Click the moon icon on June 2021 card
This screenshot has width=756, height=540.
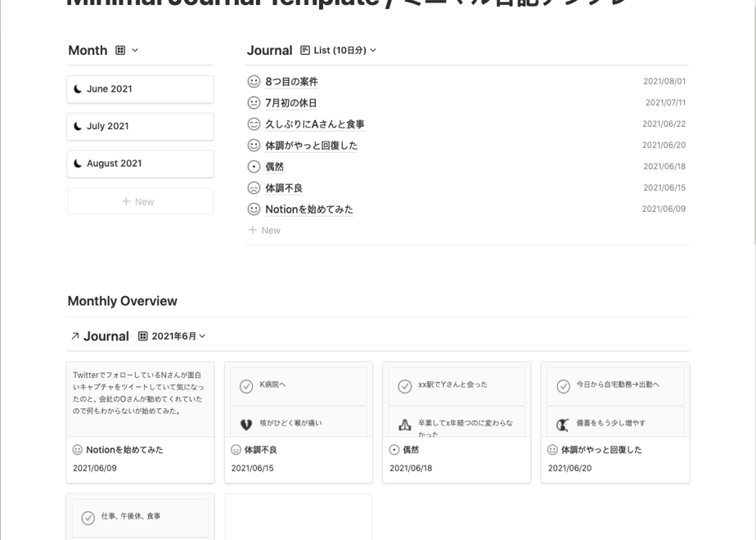click(78, 88)
